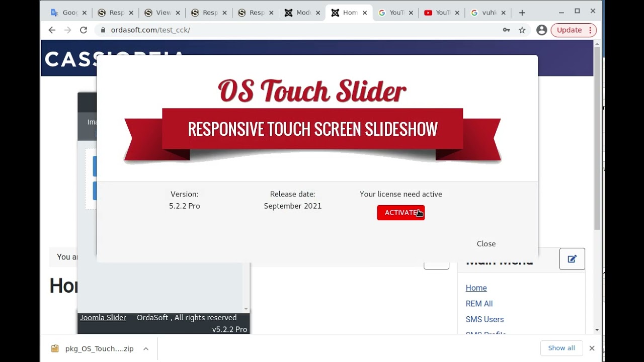This screenshot has height=362, width=644.
Task: Click 'Your license need active' text
Action: [401, 194]
